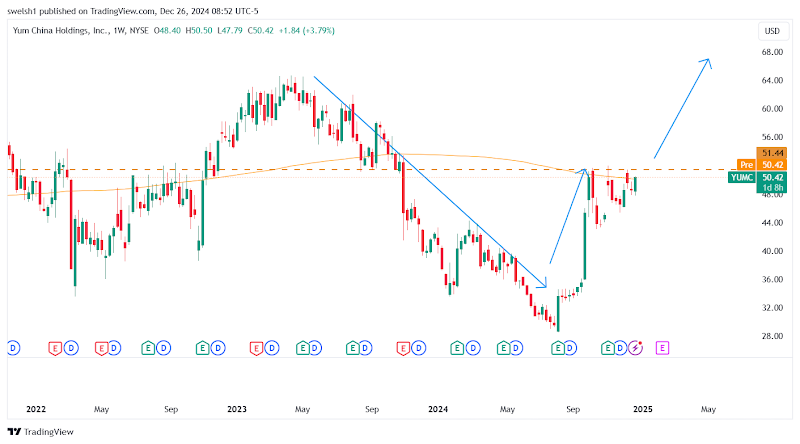The image size is (800, 444).
Task: Click the Yum China Holdings, Inc. symbol title
Action: [x=61, y=31]
